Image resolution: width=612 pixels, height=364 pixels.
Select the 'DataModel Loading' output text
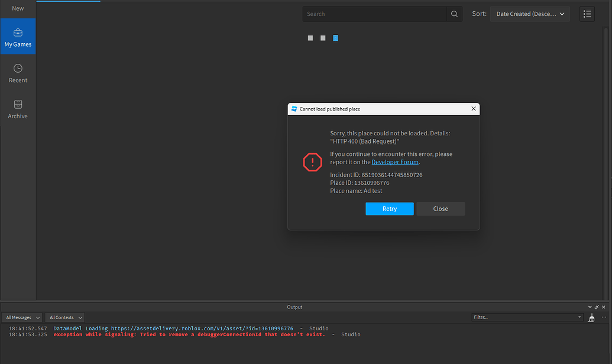point(80,329)
